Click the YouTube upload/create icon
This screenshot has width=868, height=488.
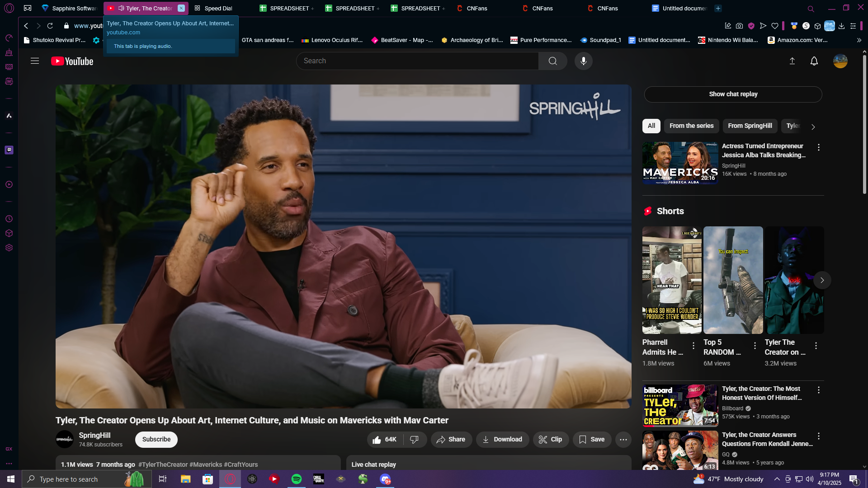click(792, 61)
